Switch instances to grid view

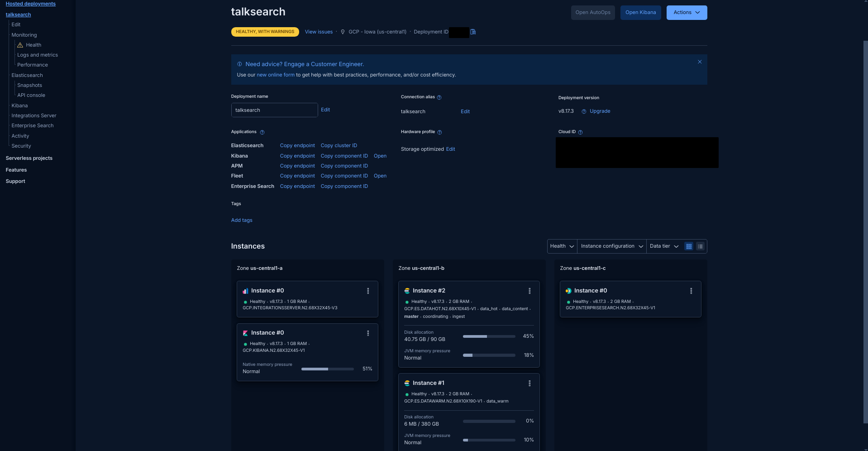689,246
